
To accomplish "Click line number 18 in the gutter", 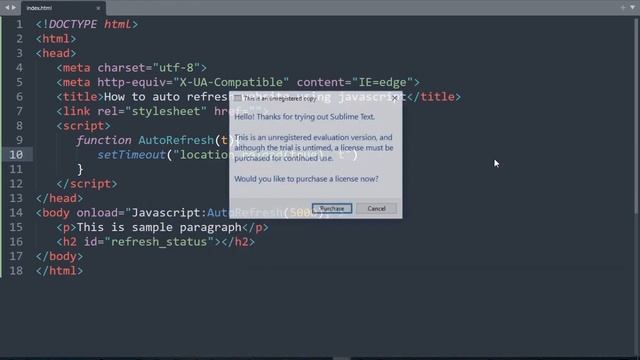I will [16, 271].
